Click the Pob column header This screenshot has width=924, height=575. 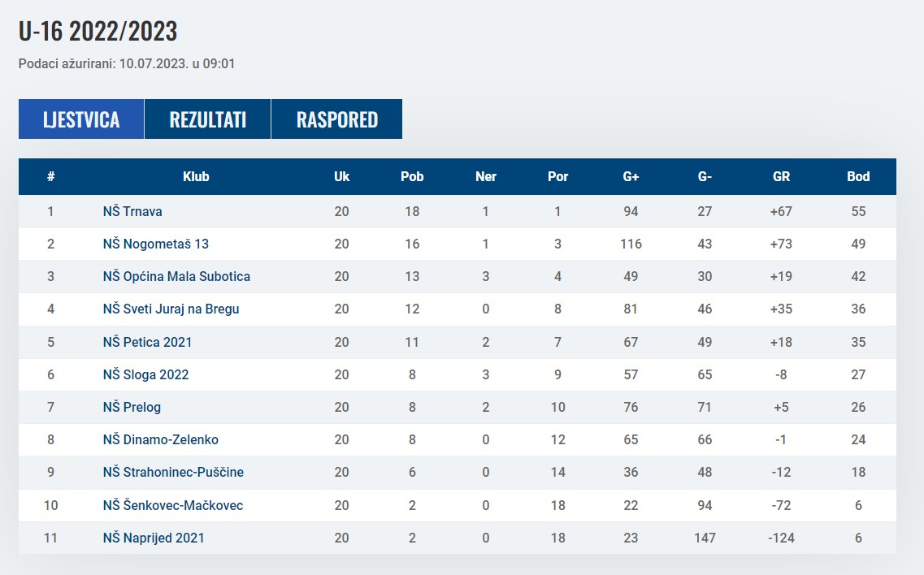[412, 176]
